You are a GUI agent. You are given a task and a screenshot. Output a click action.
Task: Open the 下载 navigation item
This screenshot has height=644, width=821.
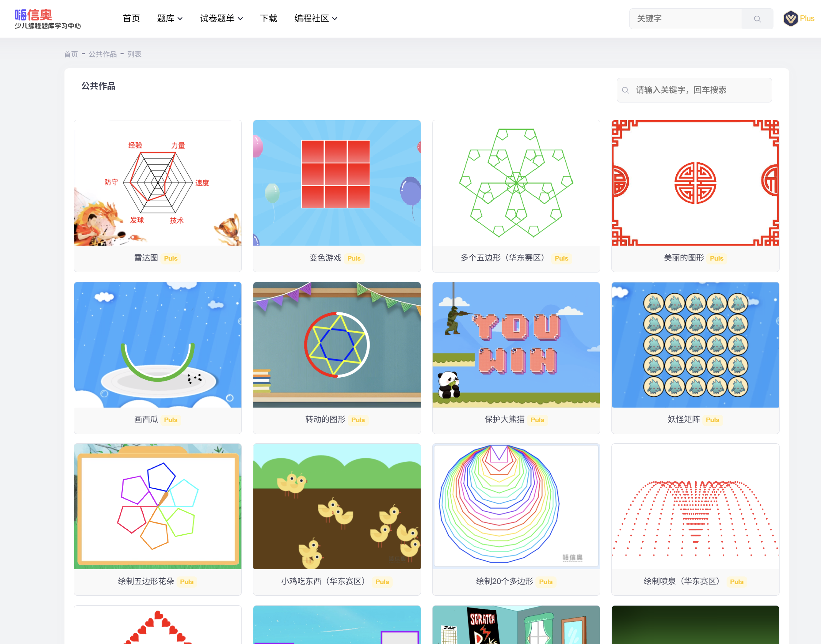(x=268, y=18)
